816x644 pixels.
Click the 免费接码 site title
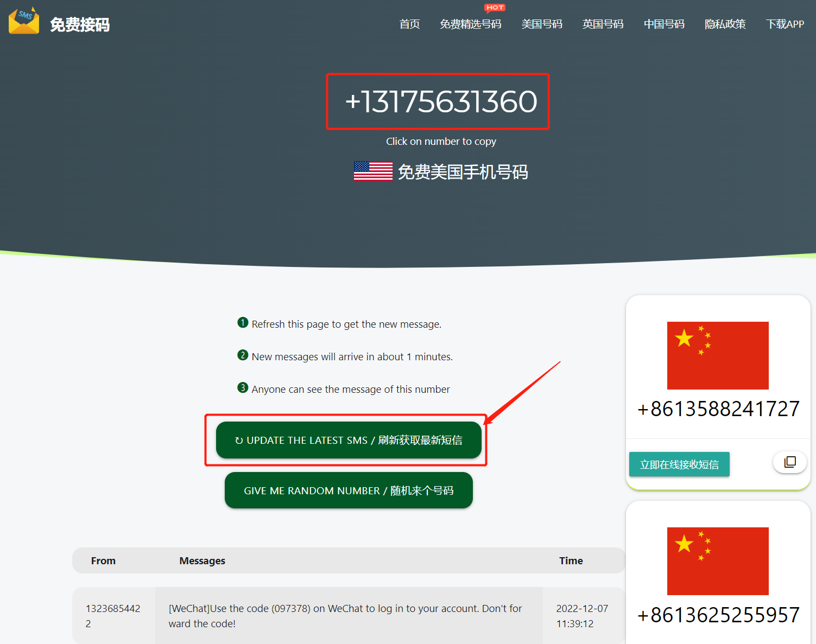coord(80,24)
